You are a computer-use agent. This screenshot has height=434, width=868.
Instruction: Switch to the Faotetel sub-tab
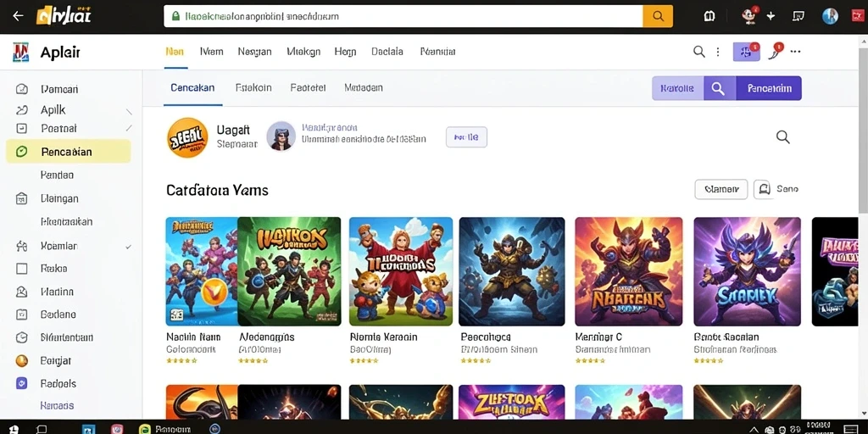click(308, 87)
